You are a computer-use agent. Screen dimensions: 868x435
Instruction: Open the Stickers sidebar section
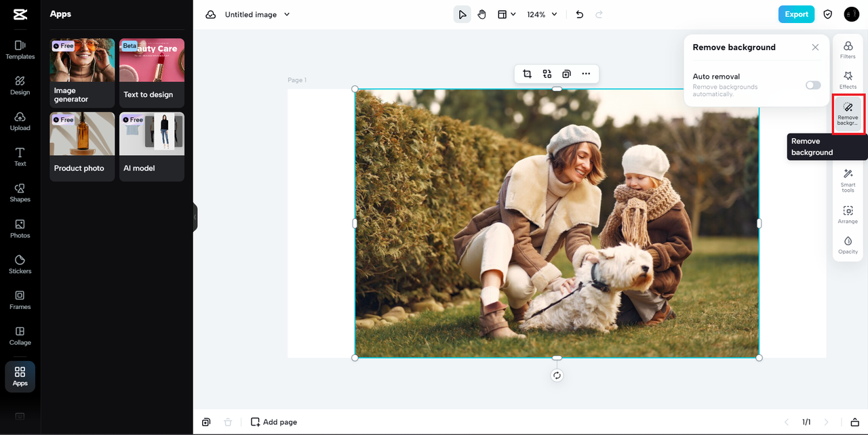point(20,264)
